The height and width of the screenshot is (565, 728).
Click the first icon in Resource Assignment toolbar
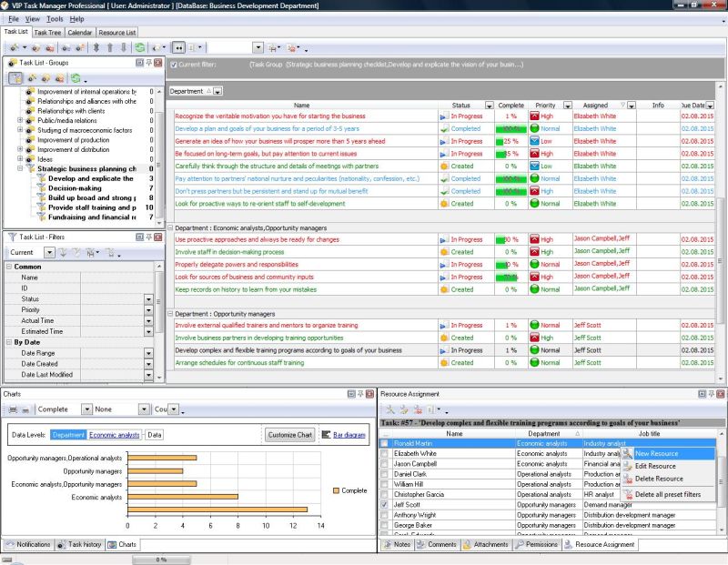pos(389,410)
